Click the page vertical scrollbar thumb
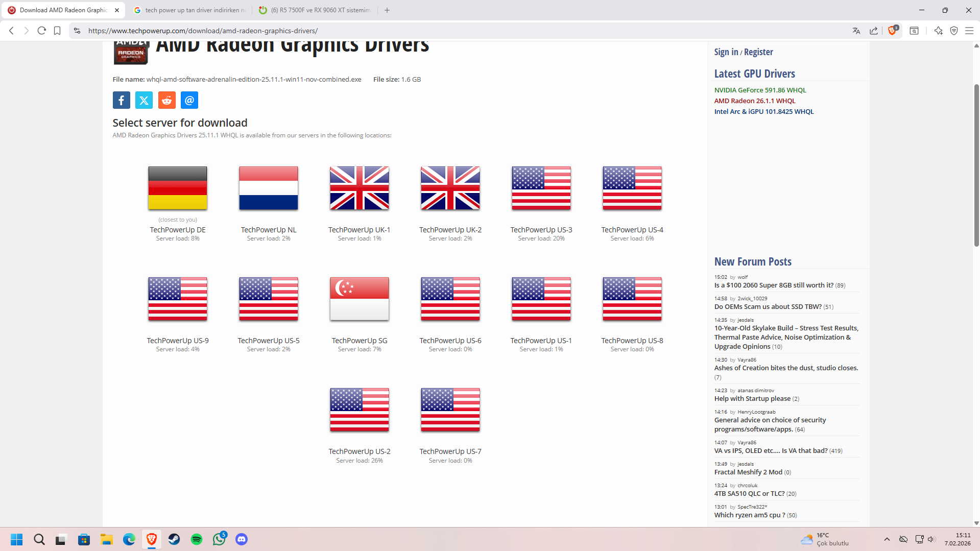The width and height of the screenshot is (980, 551). (976, 165)
